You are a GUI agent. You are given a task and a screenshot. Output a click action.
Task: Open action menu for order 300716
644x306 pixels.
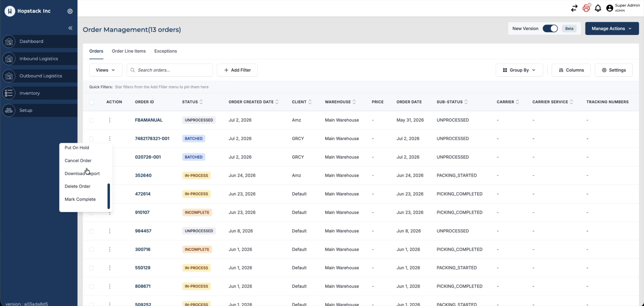[x=110, y=249]
